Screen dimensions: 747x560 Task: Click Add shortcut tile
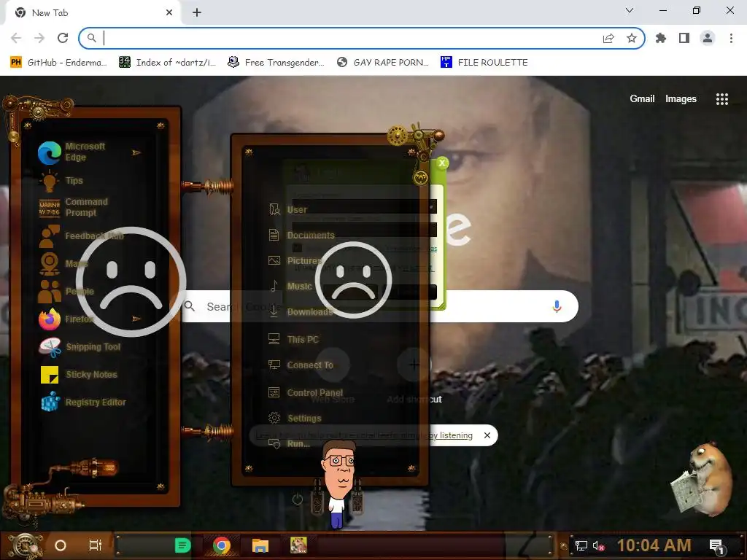[414, 377]
